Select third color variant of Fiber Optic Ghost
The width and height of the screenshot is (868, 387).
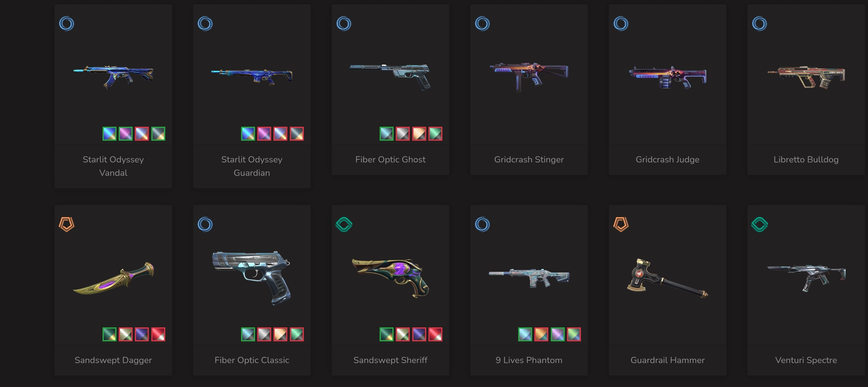(419, 134)
